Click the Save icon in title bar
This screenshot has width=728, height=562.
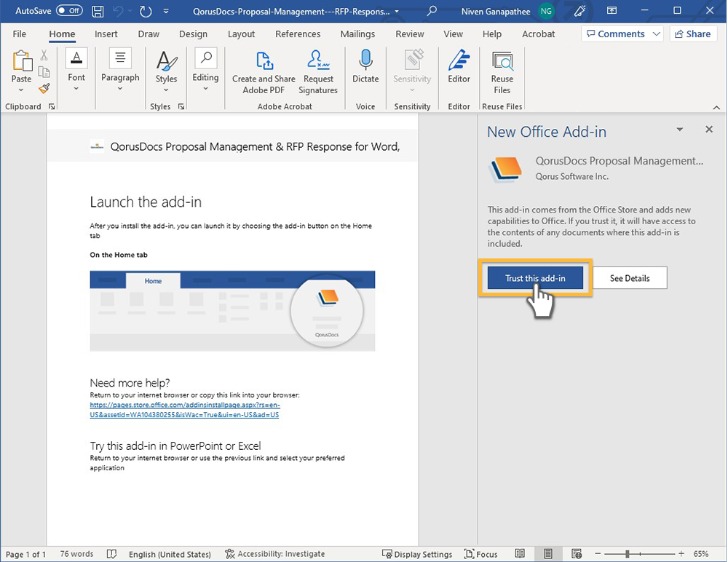coord(98,11)
